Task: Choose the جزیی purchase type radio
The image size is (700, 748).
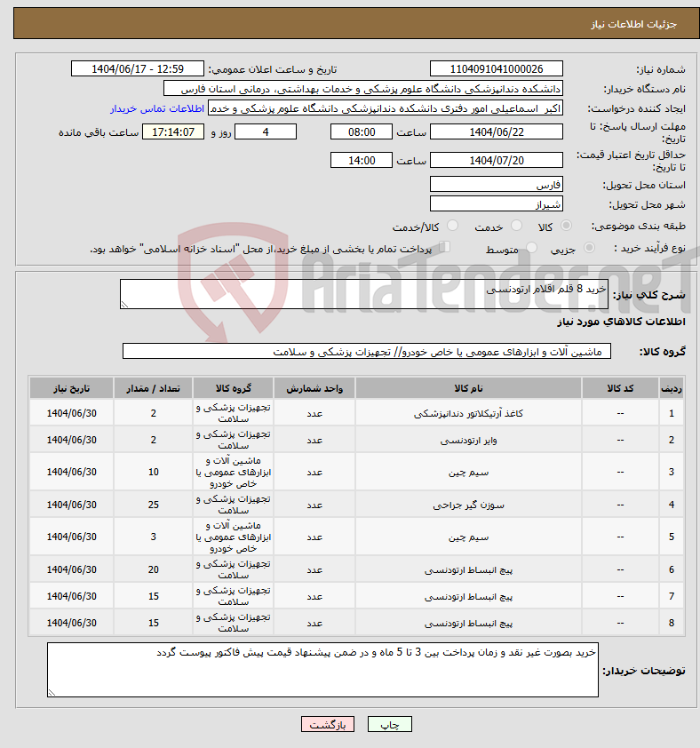Action: (x=589, y=248)
